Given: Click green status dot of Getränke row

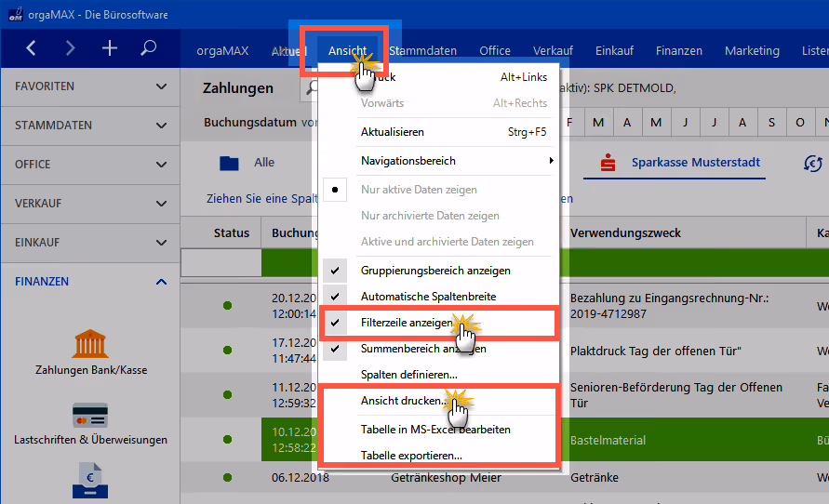Looking at the screenshot, I should [x=227, y=478].
